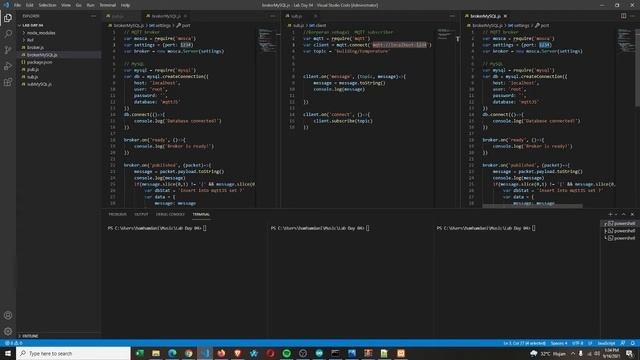Open the Selection menu
This screenshot has width=640, height=360.
(47, 5)
